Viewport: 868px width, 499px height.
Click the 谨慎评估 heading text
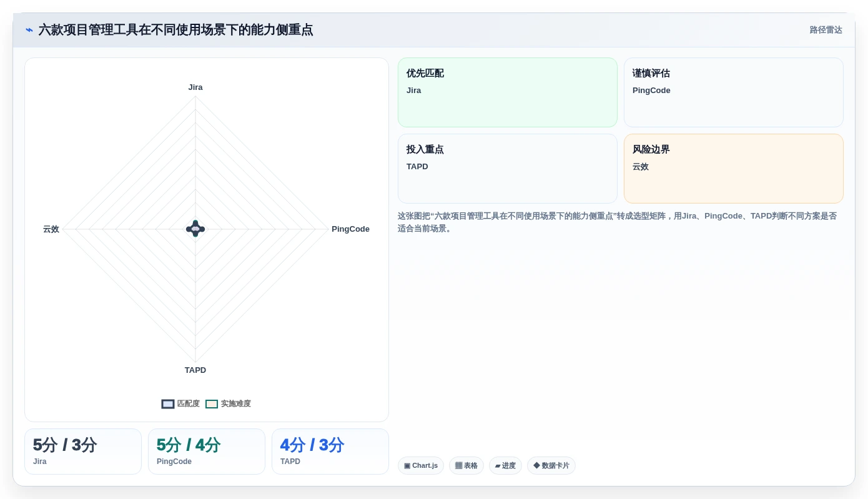pyautogui.click(x=651, y=74)
